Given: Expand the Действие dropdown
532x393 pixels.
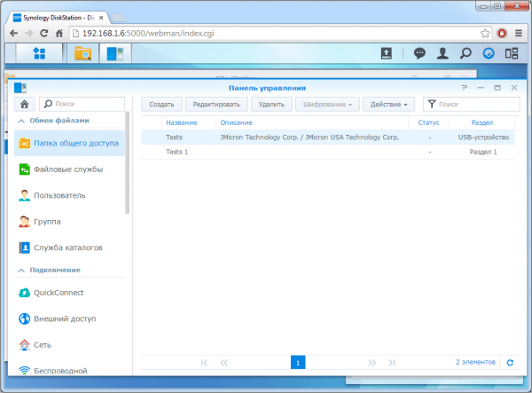Looking at the screenshot, I should coord(390,105).
